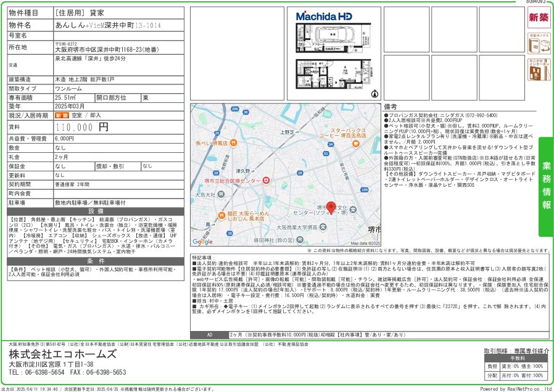The image size is (554, 392).
Task: Click the red 新築 badge at top right
Action: 539,18
